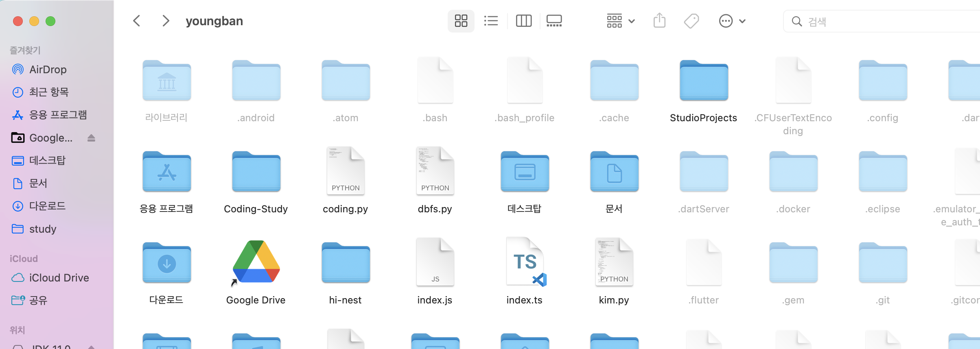Click the youngban window title
The width and height of the screenshot is (980, 349).
[214, 21]
